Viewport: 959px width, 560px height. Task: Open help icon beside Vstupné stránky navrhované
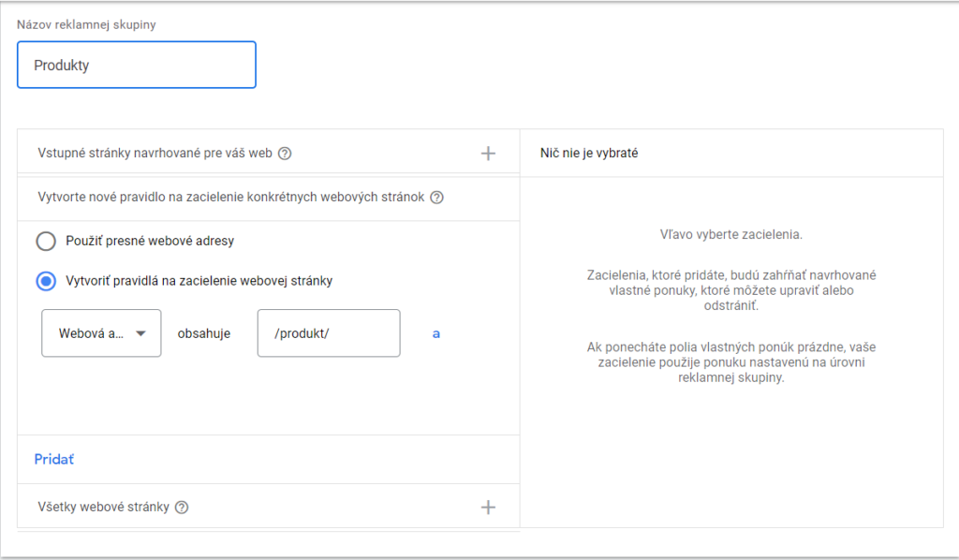[x=285, y=154]
